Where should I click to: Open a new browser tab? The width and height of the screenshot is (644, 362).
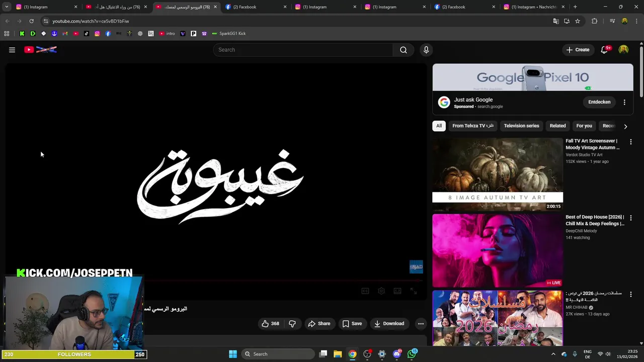(x=575, y=7)
